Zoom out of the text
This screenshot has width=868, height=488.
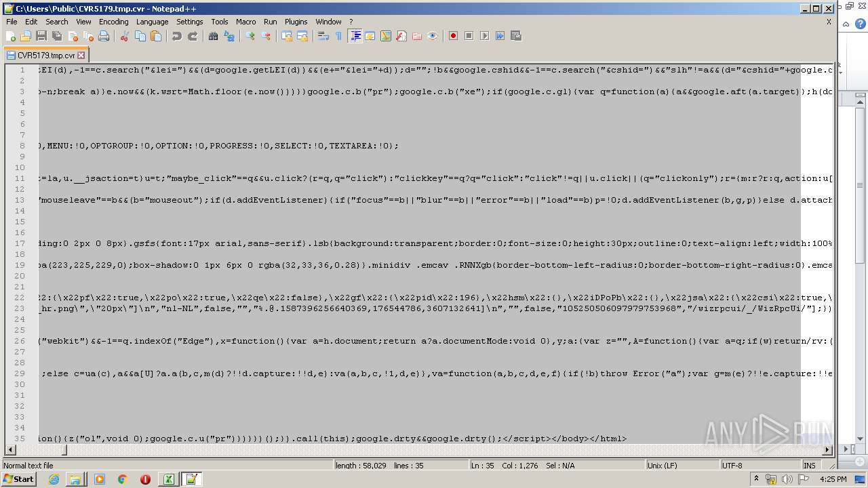266,36
